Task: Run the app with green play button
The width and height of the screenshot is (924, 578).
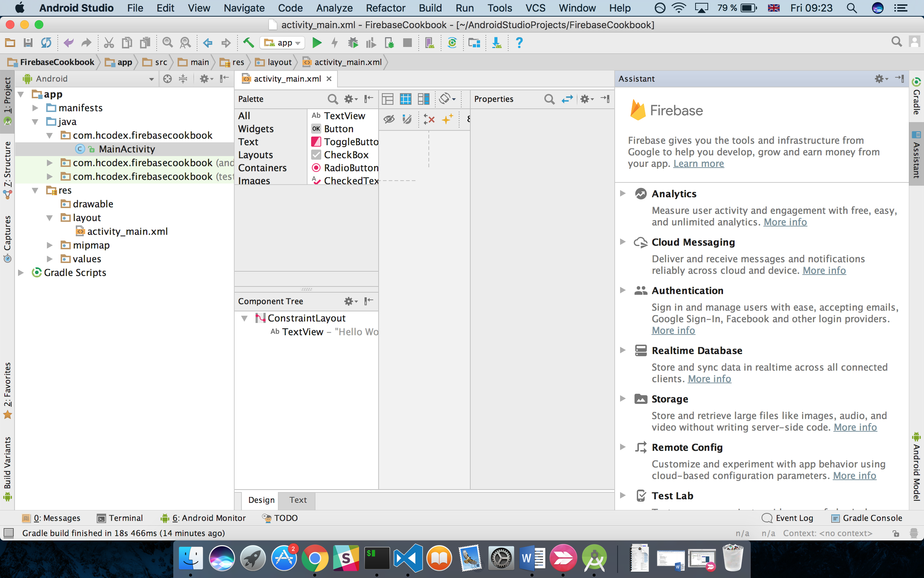Action: pos(317,43)
